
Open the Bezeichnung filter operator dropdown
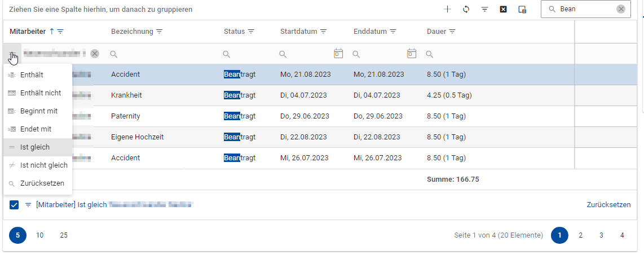[x=114, y=54]
